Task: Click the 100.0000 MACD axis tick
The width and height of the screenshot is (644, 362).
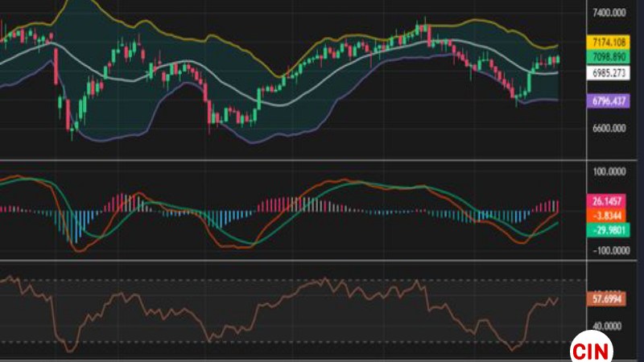Action: point(609,171)
